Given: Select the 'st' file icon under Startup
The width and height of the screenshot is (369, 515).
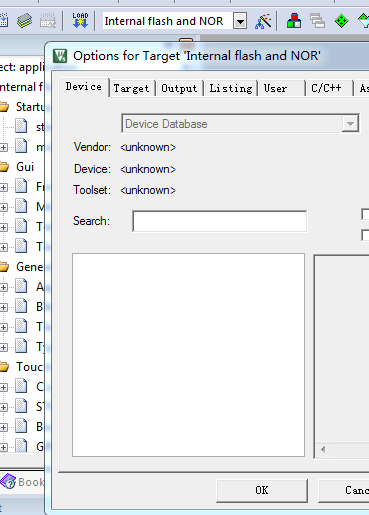Looking at the screenshot, I should tap(21, 127).
